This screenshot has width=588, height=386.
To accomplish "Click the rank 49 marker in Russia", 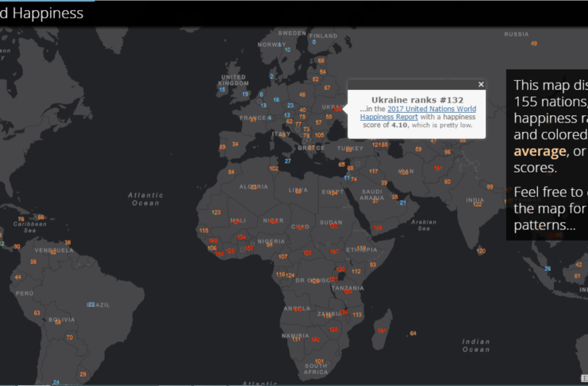I will [534, 43].
